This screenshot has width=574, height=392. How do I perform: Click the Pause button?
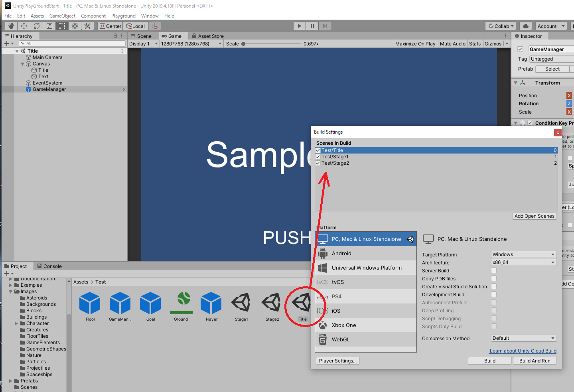tap(312, 26)
